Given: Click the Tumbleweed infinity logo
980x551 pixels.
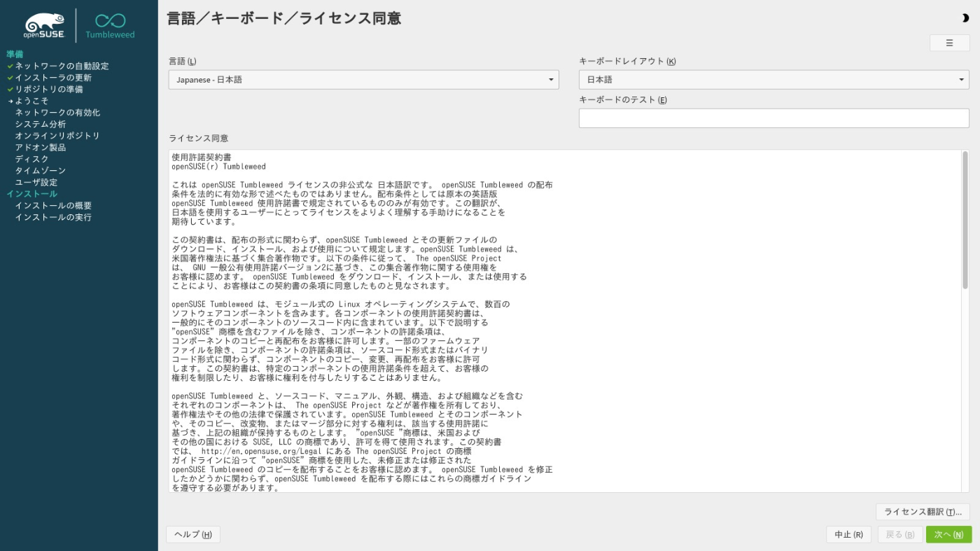Looking at the screenshot, I should (x=110, y=25).
